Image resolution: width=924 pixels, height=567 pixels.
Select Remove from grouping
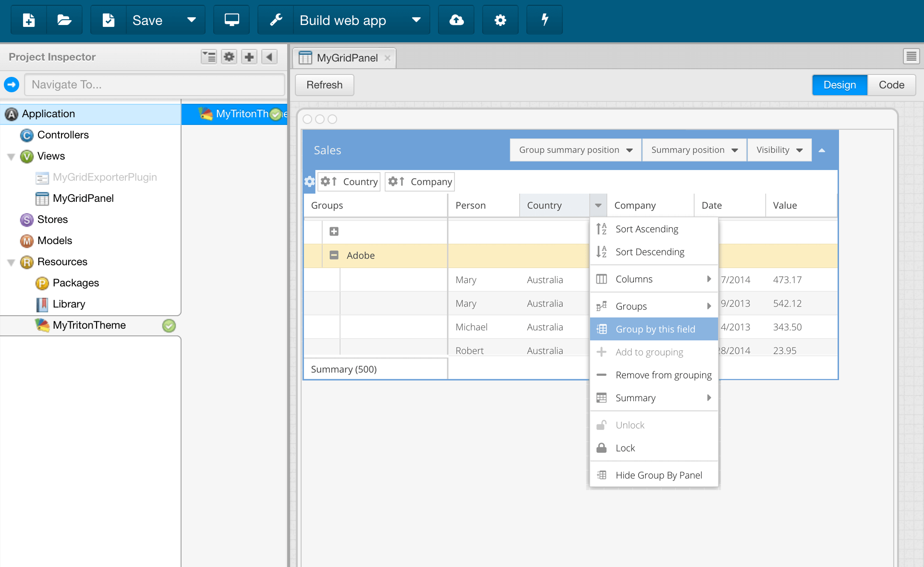[x=654, y=375]
